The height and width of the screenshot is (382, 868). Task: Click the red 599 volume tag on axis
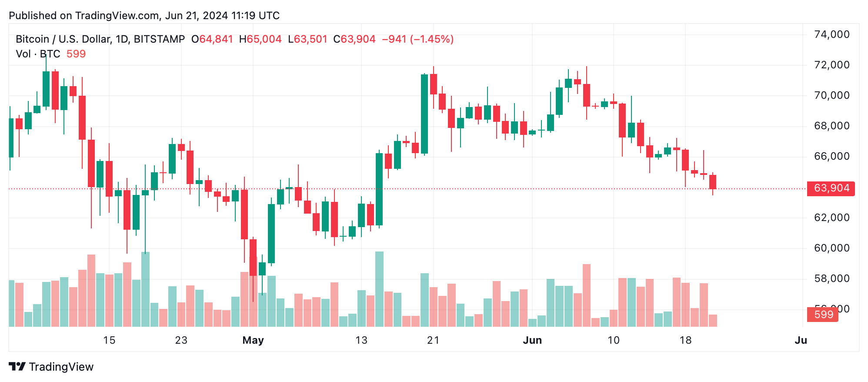coord(823,315)
